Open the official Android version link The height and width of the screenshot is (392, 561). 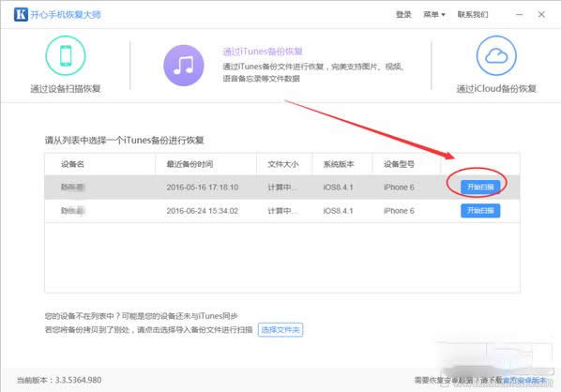pos(524,381)
